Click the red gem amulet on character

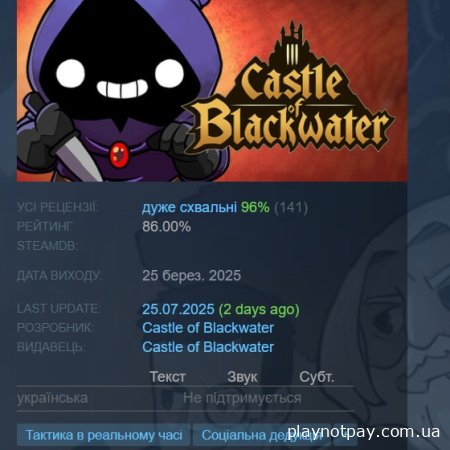tap(119, 154)
